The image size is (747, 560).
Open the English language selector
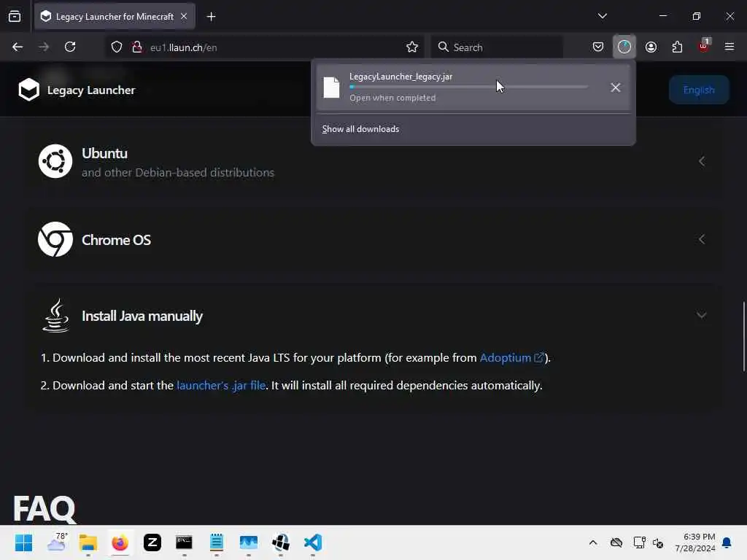[x=699, y=90]
